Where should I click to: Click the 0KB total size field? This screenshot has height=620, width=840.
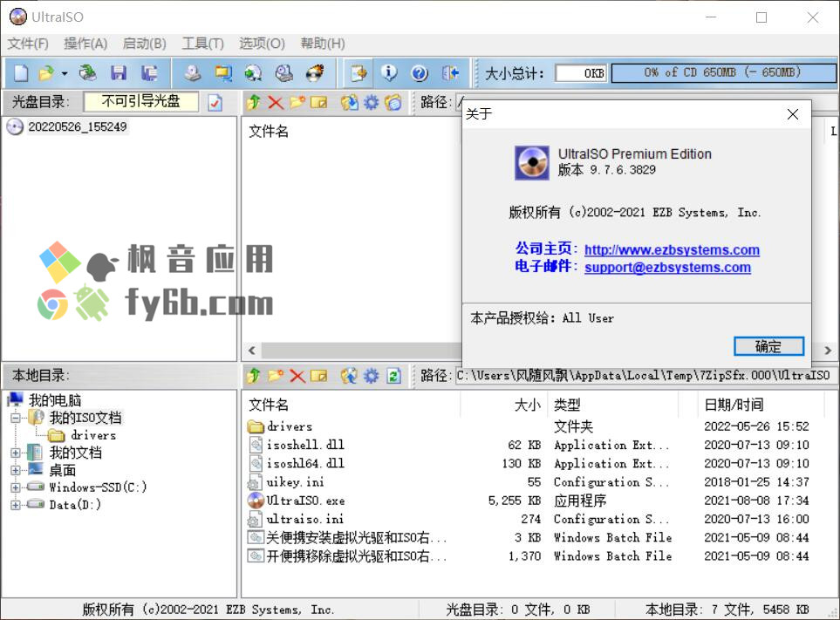point(581,73)
